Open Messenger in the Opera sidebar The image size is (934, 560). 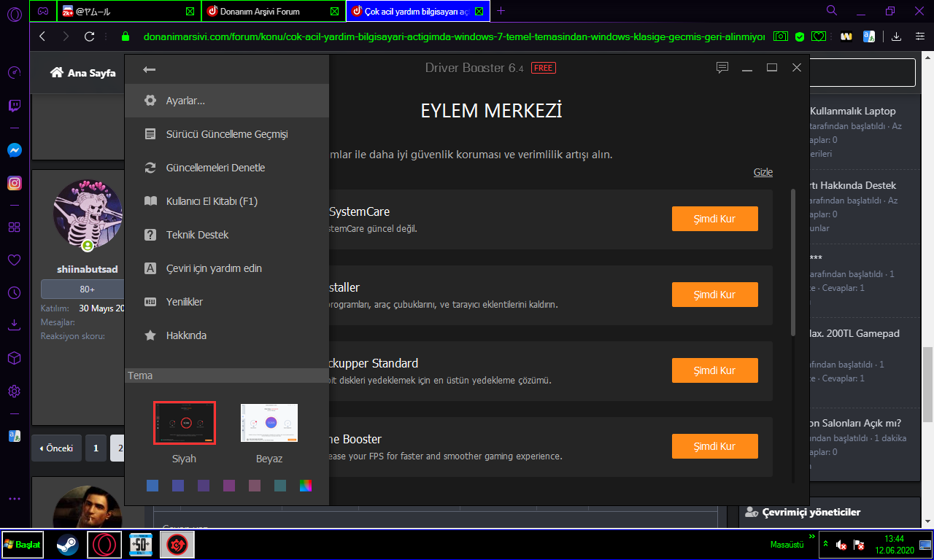(x=14, y=149)
